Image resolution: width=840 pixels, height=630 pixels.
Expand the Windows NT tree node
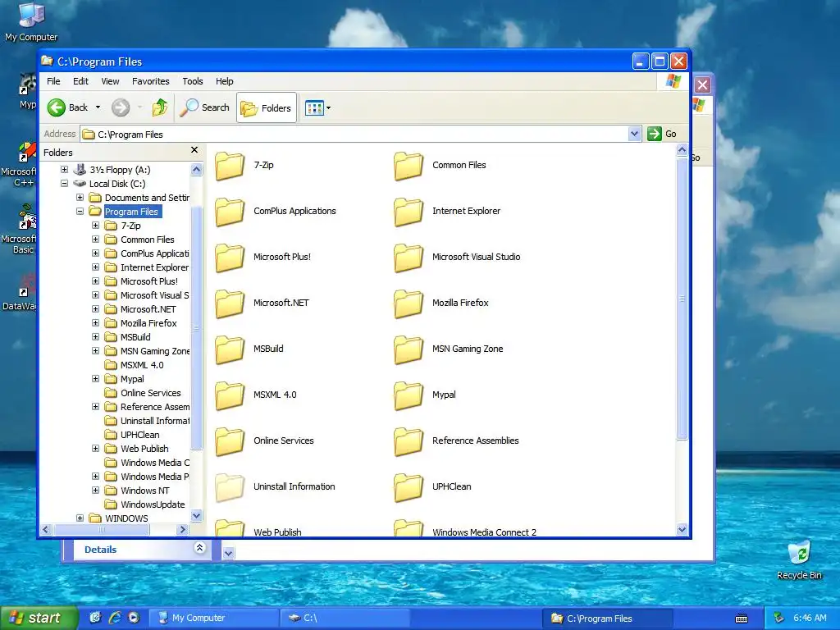pos(95,491)
